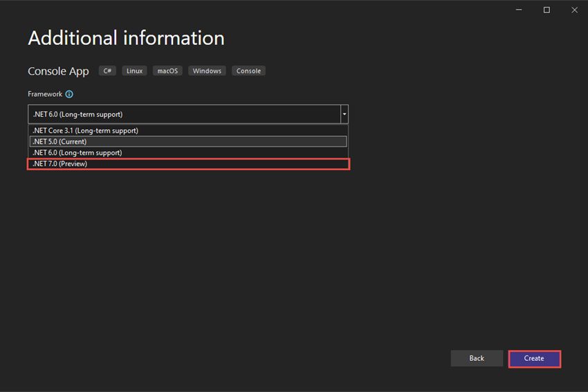Viewport: 588px width, 392px height.
Task: Maximize the dialog window
Action: click(546, 10)
